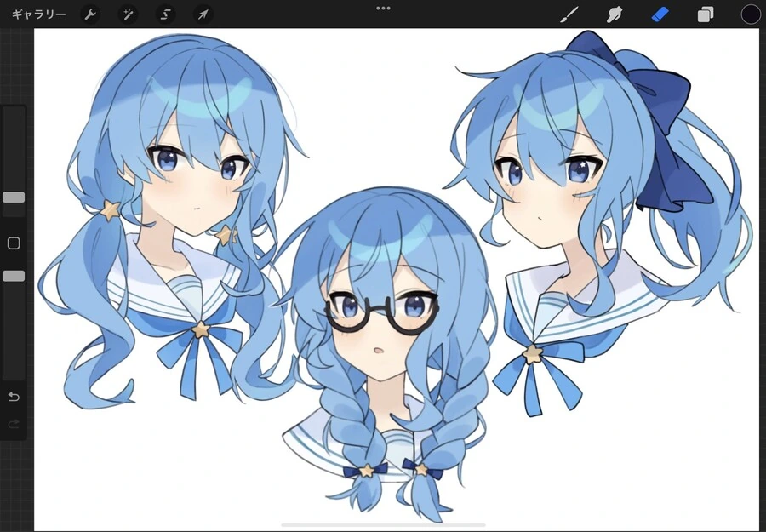
Task: Tap the square Modify button in sidebar
Action: (14, 243)
